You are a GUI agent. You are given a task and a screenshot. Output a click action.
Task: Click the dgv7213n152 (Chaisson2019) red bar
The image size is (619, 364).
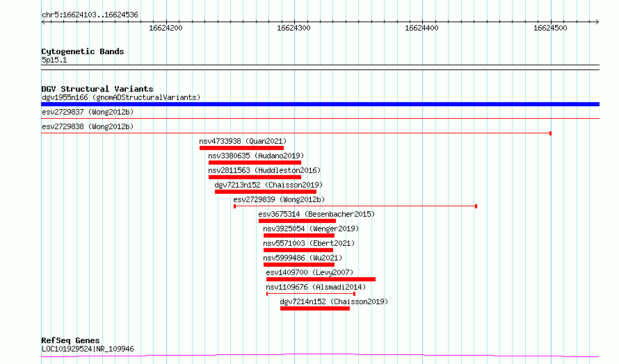[x=266, y=192]
